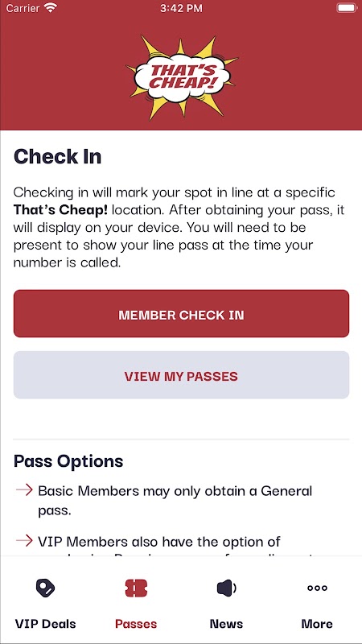This screenshot has height=644, width=362.
Task: Tap the More three-dots icon
Action: tap(317, 588)
